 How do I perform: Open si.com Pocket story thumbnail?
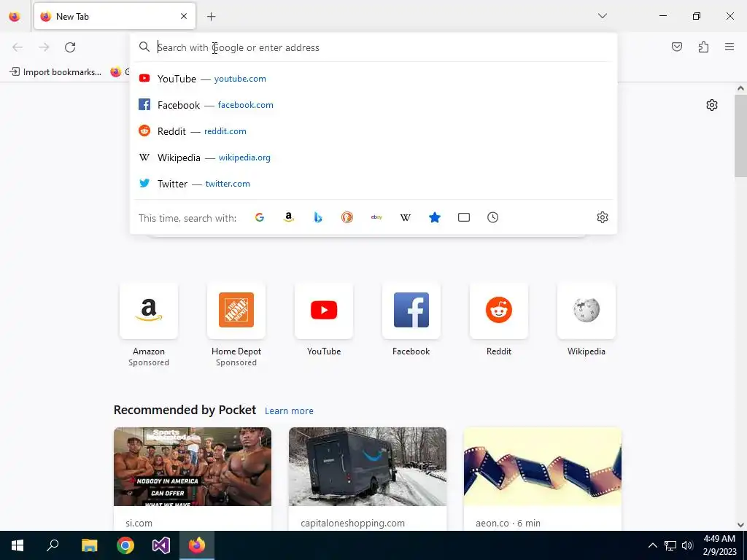pyautogui.click(x=193, y=467)
